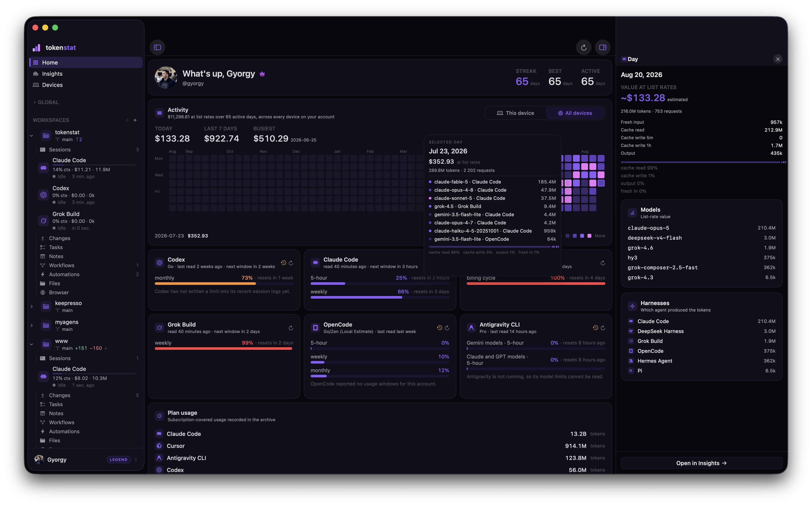The image size is (812, 506).
Task: Click the Grok Build card logo icon
Action: click(160, 328)
